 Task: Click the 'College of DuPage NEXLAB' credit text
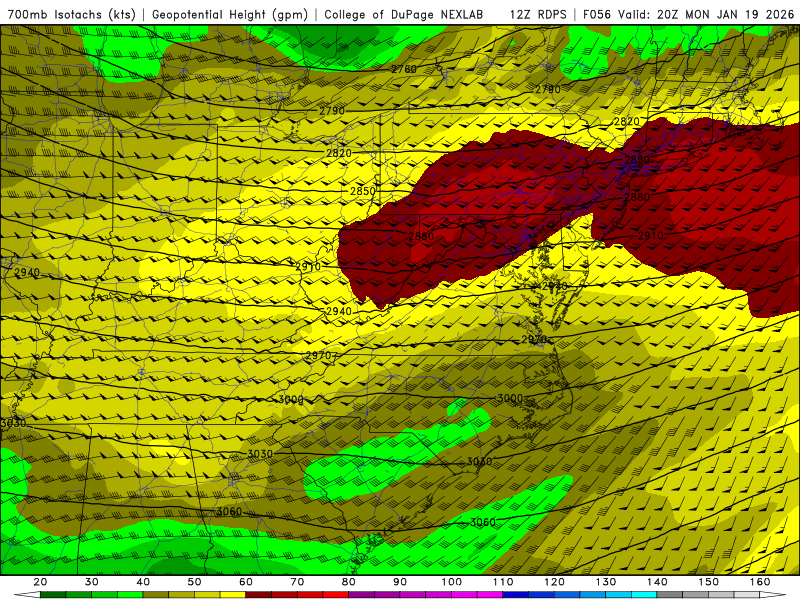click(404, 14)
